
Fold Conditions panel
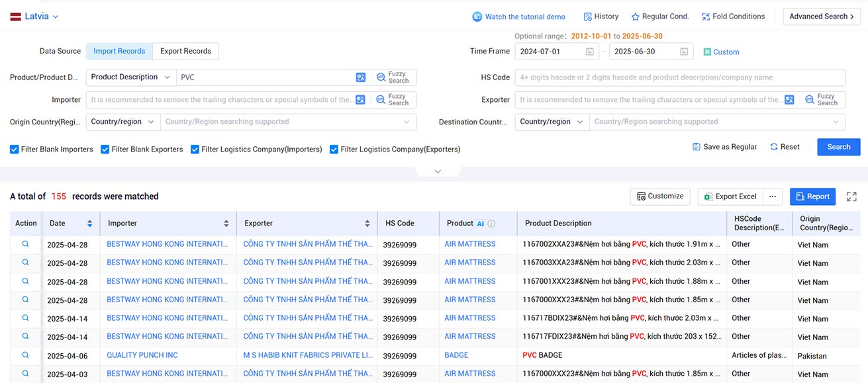pos(733,17)
